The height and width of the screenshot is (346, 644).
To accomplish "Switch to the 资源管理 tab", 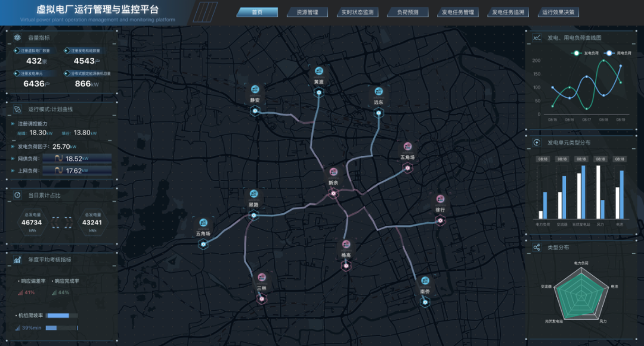I will click(x=307, y=13).
